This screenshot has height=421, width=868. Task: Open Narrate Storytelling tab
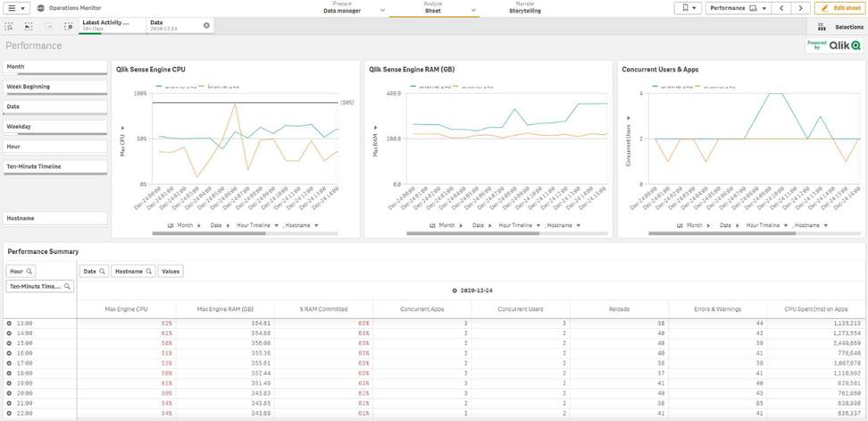tap(525, 8)
